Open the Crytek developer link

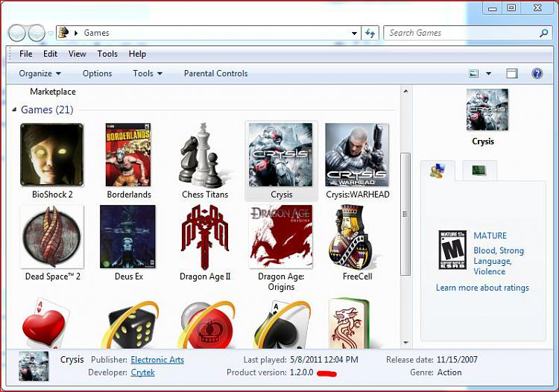[x=142, y=373]
